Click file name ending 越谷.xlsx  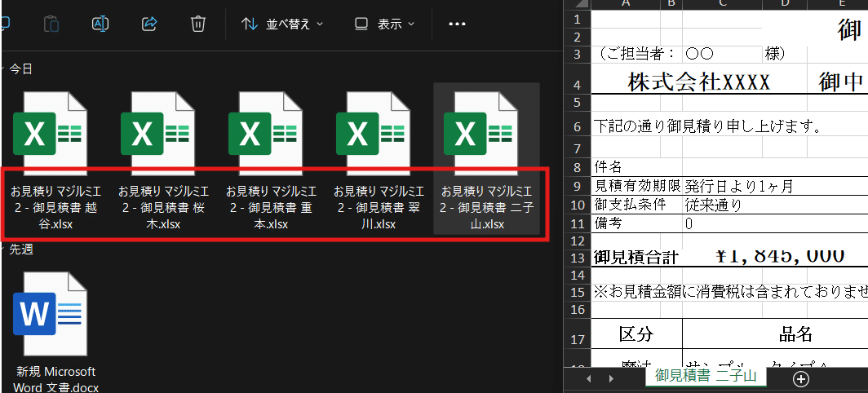(x=56, y=208)
